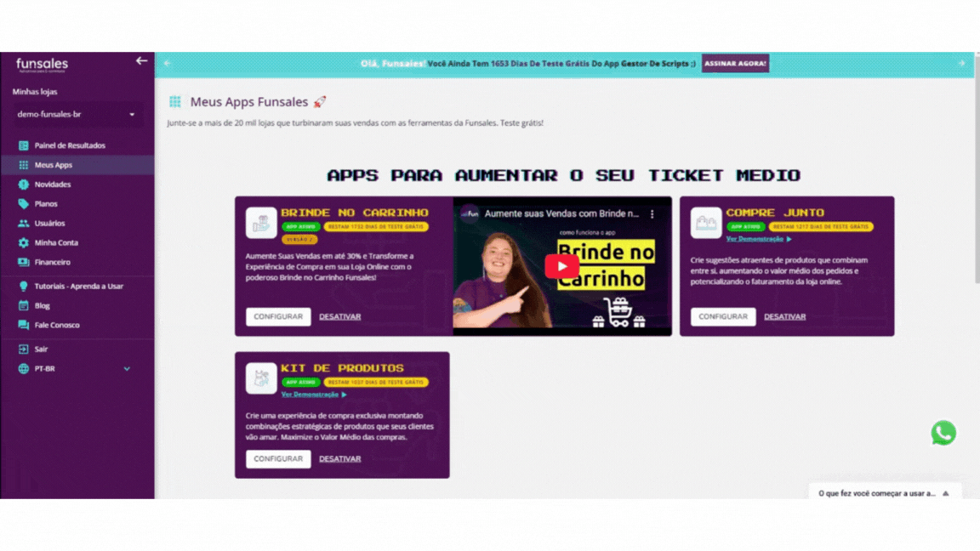Collapse the sidebar with the back arrow
The height and width of the screenshot is (551, 980).
pos(142,60)
